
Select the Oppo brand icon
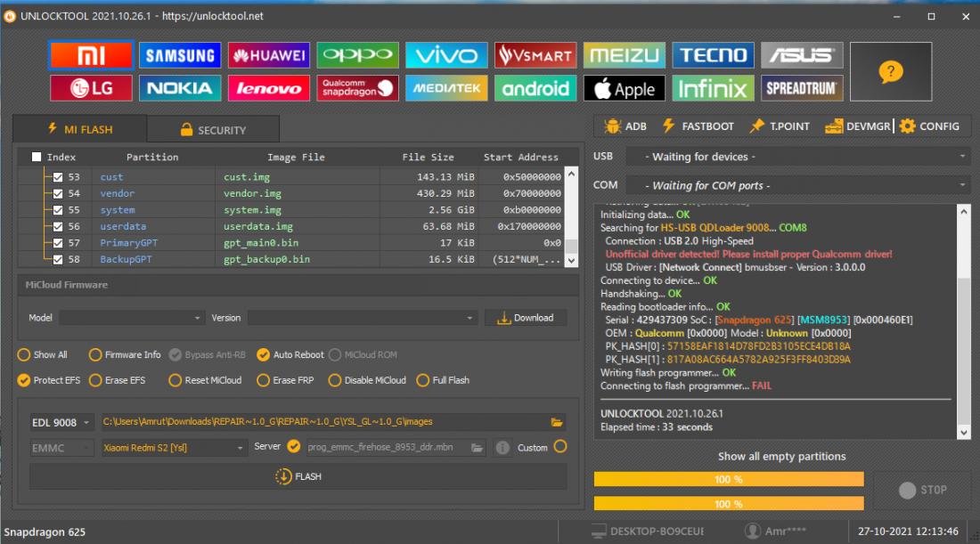[357, 55]
